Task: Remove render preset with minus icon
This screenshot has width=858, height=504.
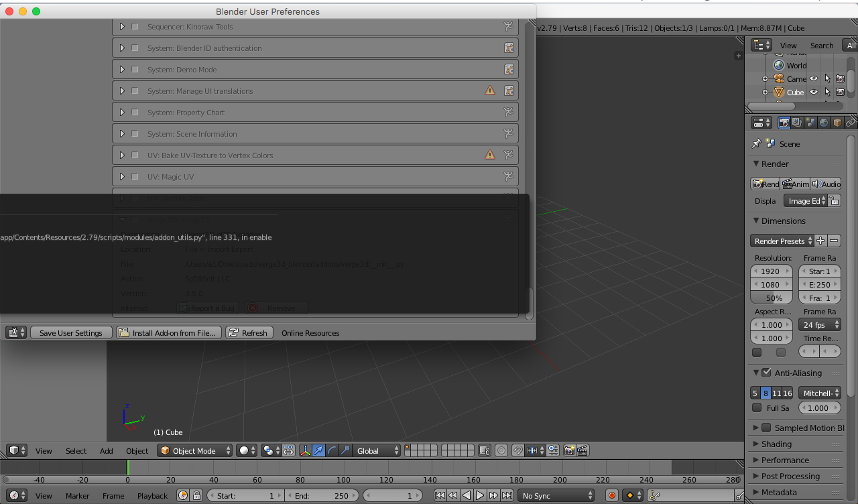Action: [834, 241]
